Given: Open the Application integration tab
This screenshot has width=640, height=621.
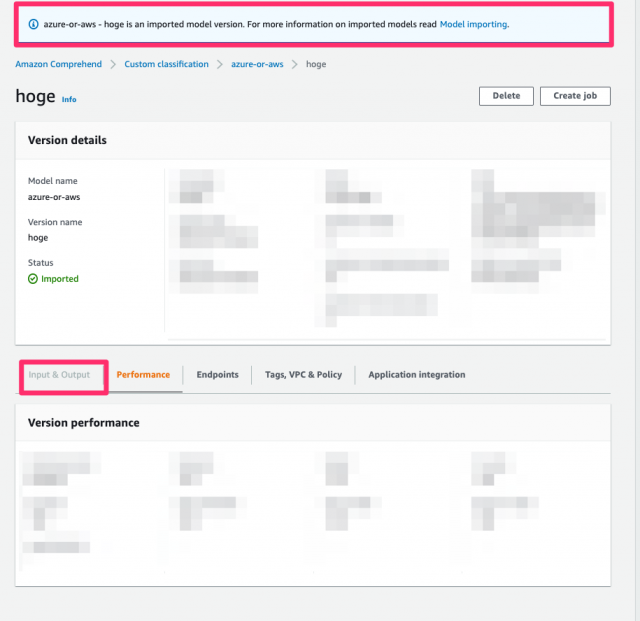Looking at the screenshot, I should 416,375.
